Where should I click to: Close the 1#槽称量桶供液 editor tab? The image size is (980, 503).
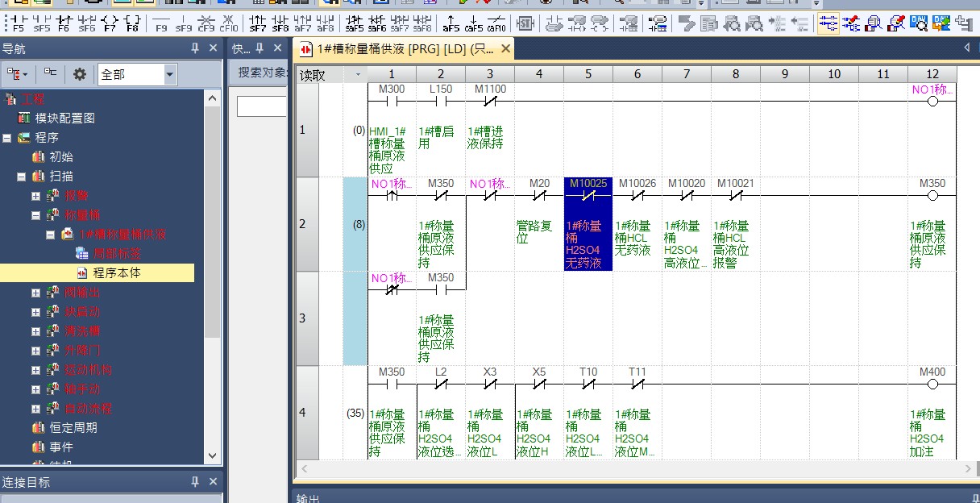(x=505, y=49)
